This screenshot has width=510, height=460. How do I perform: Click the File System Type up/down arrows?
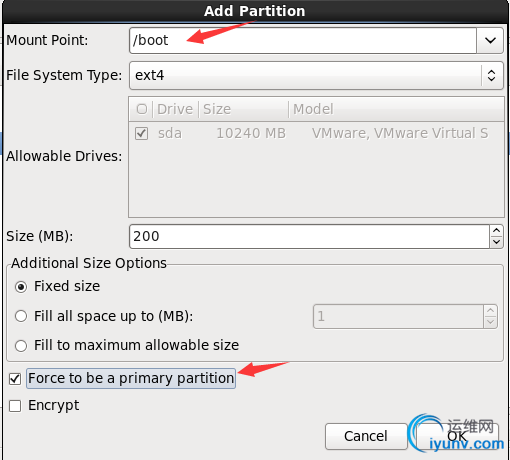point(491,75)
